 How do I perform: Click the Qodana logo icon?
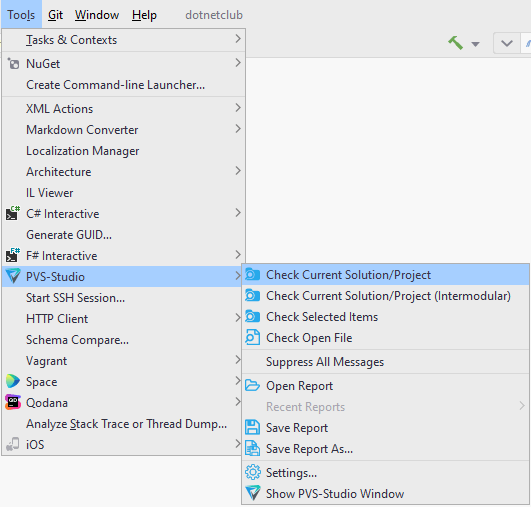pos(13,402)
